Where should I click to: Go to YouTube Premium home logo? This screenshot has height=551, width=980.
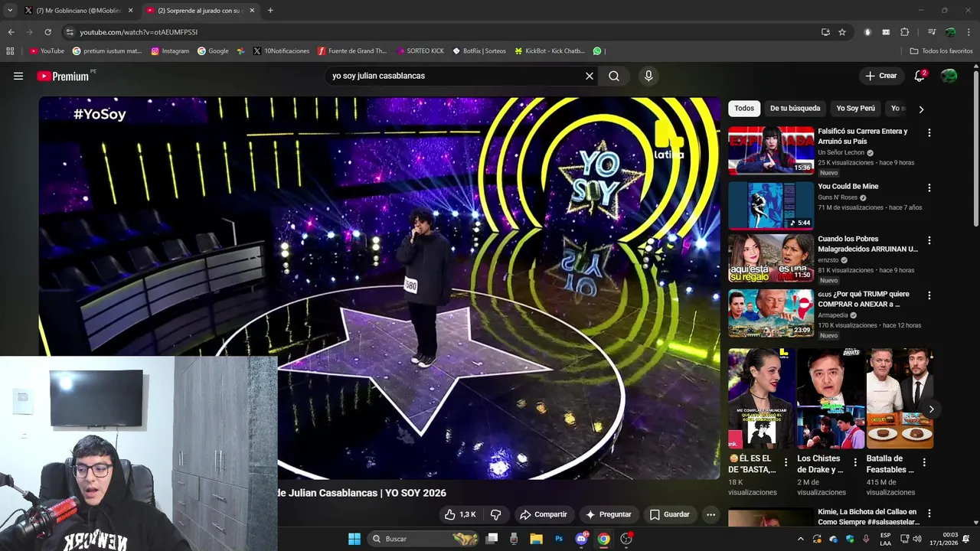pyautogui.click(x=63, y=76)
